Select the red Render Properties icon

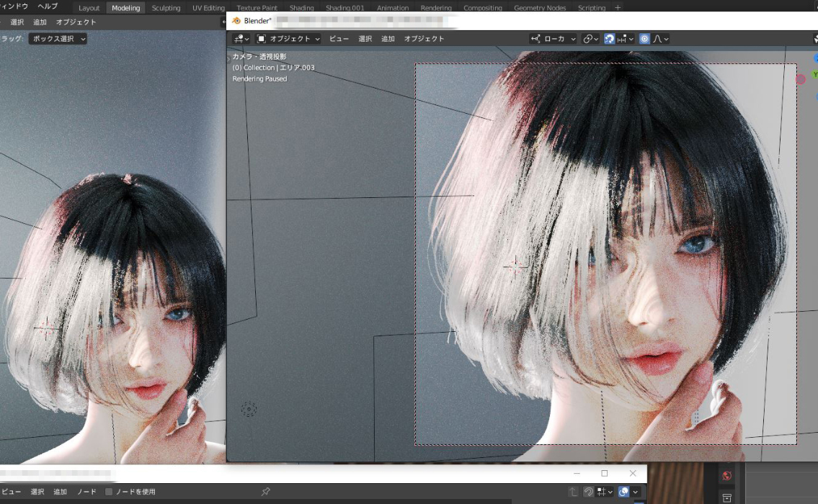coord(727,475)
